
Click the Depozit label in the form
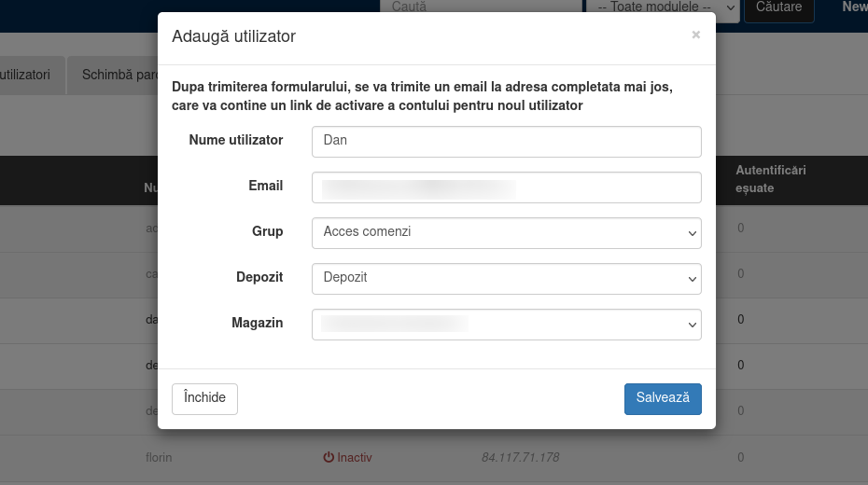(x=259, y=277)
